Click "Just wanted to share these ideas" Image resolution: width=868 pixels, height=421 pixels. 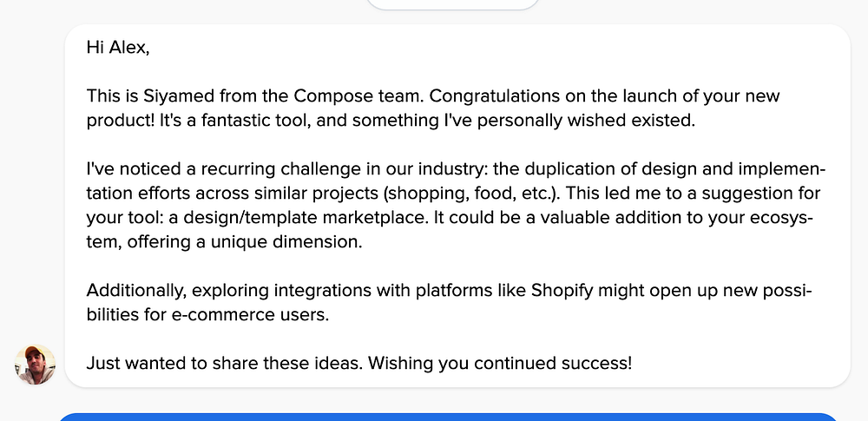[x=222, y=362]
